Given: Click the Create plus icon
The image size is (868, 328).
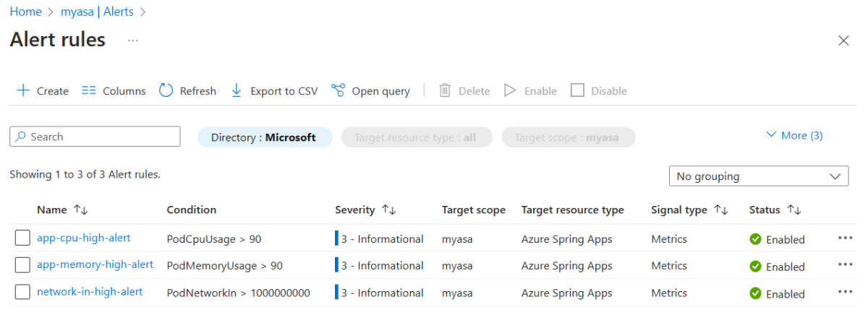Looking at the screenshot, I should pyautogui.click(x=23, y=90).
